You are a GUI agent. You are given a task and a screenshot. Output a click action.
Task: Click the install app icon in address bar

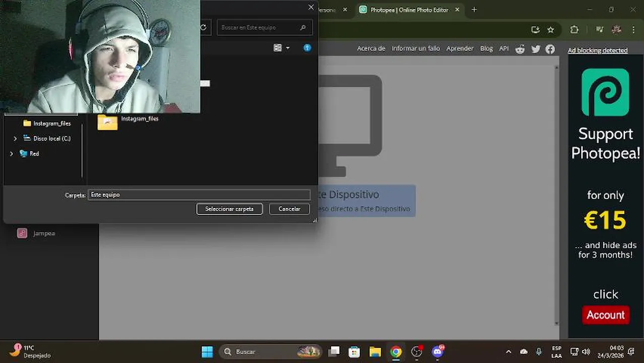coord(535,30)
